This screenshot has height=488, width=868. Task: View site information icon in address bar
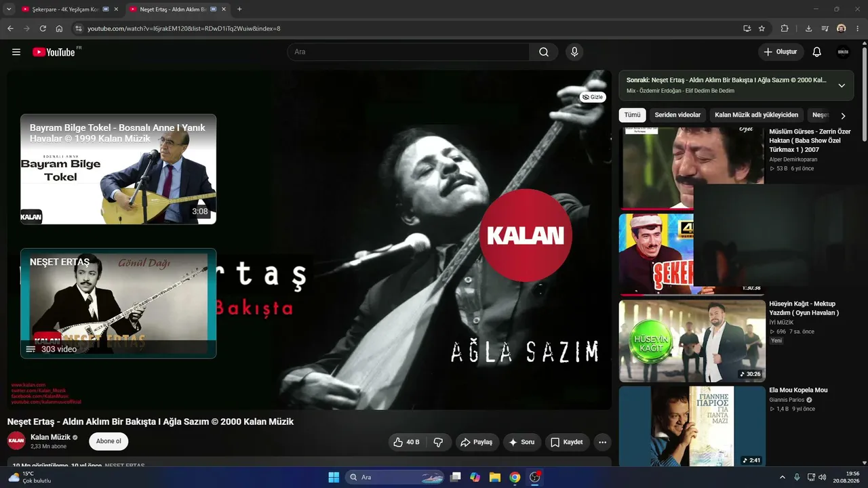[78, 28]
